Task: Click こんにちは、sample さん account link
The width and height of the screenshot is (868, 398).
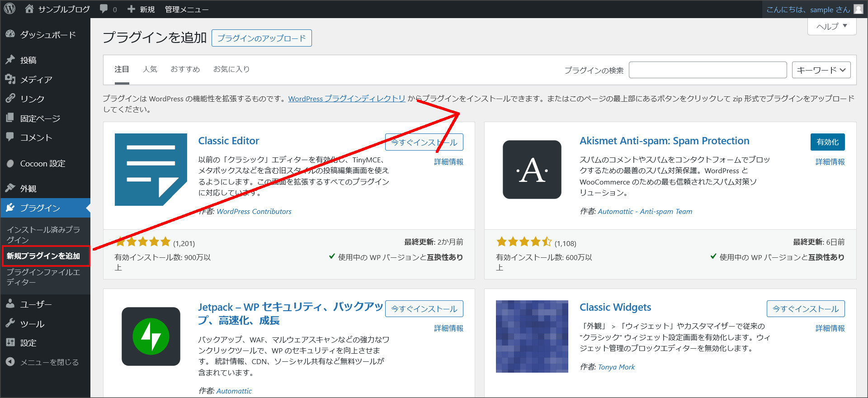Action: (808, 9)
